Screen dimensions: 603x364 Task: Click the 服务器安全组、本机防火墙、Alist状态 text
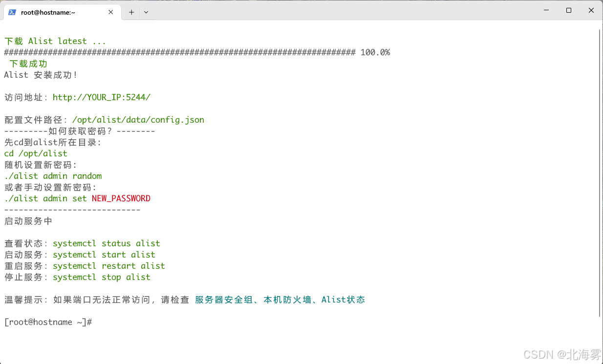pos(280,300)
